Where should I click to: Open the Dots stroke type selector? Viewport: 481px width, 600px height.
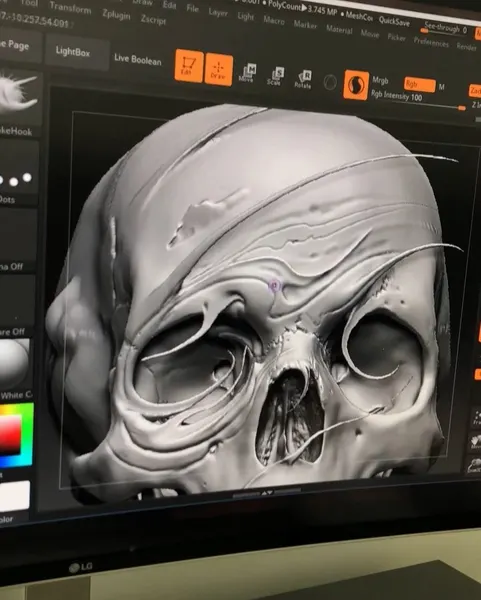tap(15, 180)
